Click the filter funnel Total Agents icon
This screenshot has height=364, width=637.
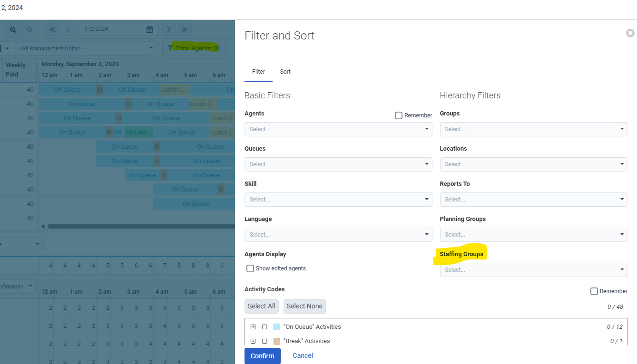coord(170,48)
